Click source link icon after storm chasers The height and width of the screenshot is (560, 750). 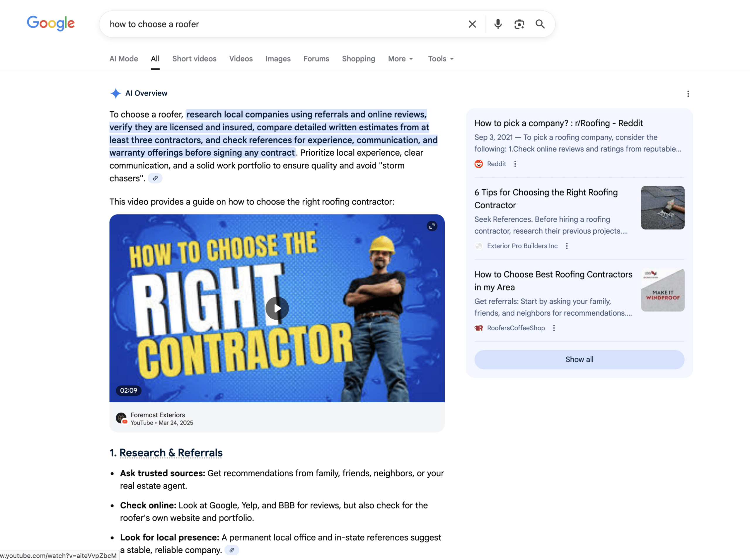coord(155,178)
